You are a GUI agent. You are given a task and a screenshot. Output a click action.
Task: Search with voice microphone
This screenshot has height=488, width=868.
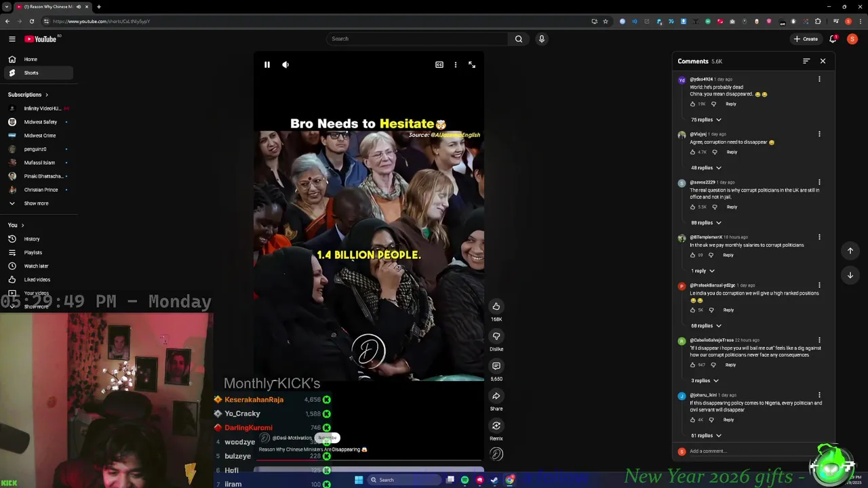click(541, 39)
